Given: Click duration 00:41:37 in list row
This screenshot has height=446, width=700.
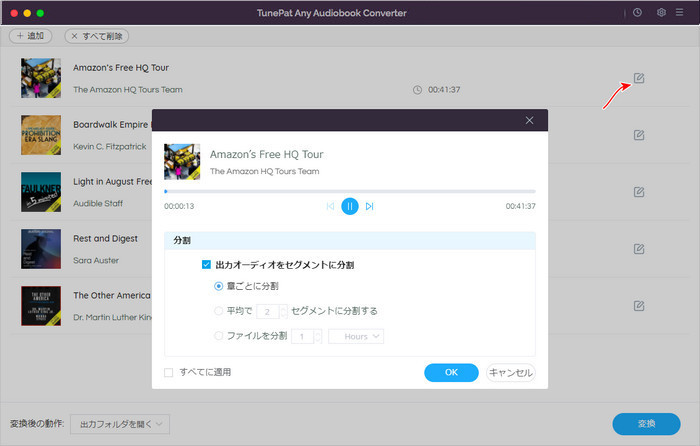Looking at the screenshot, I should 444,90.
